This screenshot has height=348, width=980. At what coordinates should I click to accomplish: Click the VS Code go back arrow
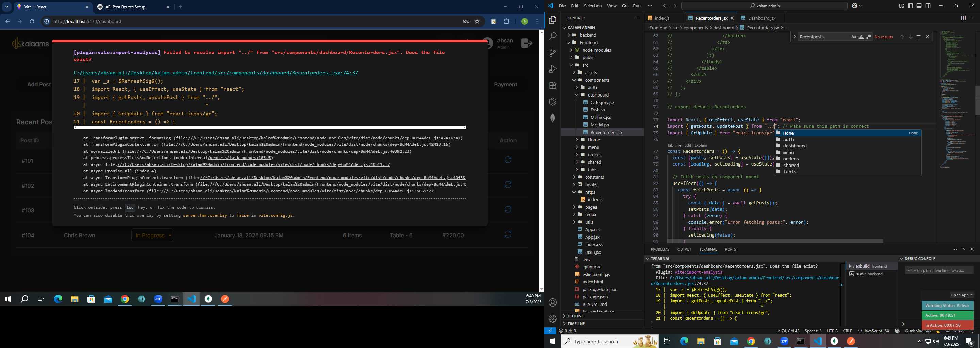(x=665, y=6)
